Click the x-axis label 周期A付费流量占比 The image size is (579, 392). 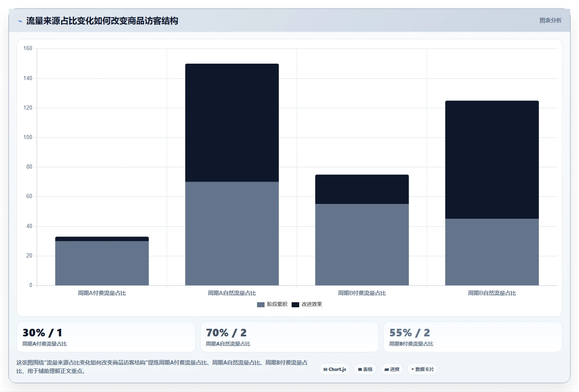[102, 293]
